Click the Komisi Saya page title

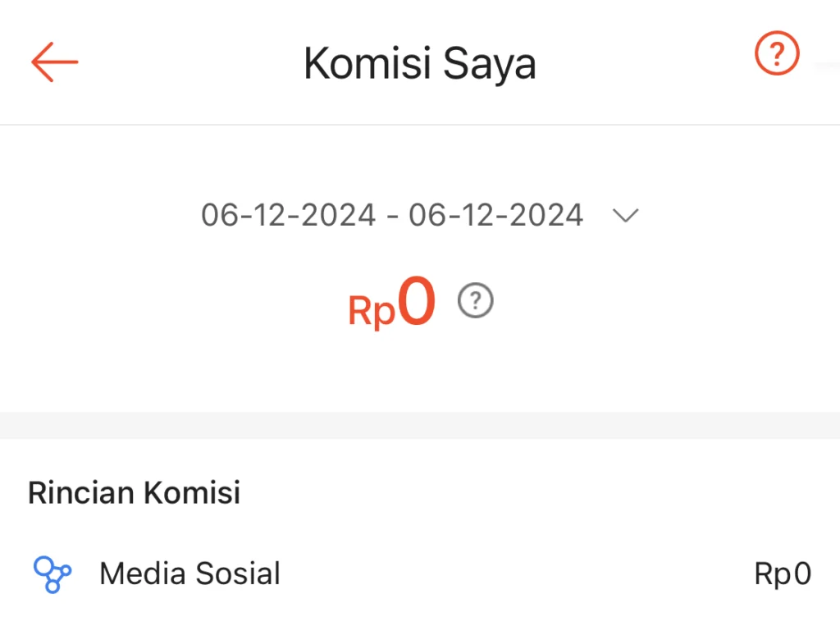point(419,64)
